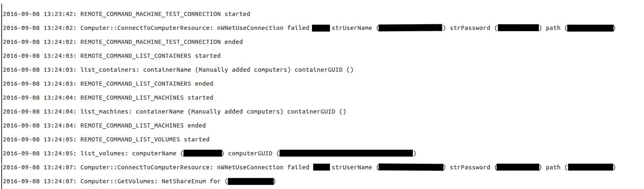Click nWNetUseConnection failed text at 13:24:07
Image resolution: width=644 pixels, height=189 pixels.
pos(263,167)
